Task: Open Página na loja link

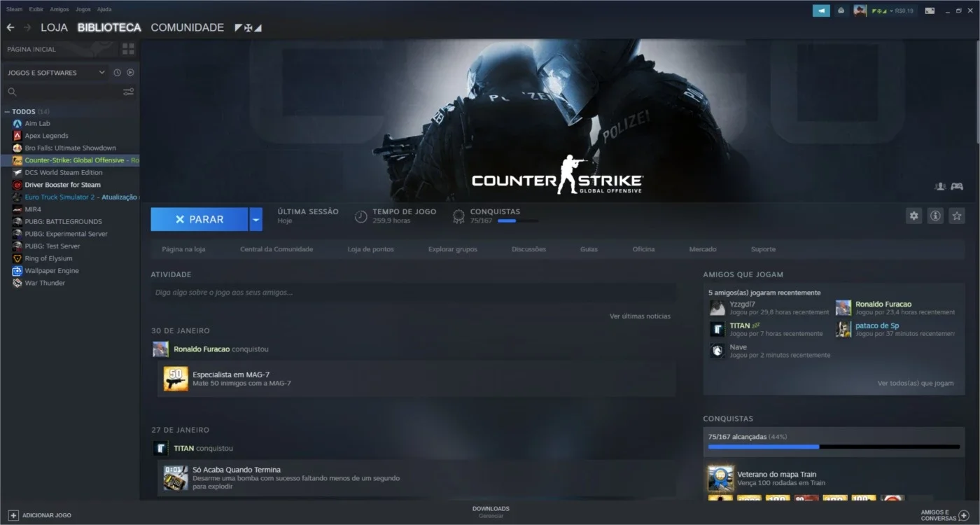Action: [183, 249]
